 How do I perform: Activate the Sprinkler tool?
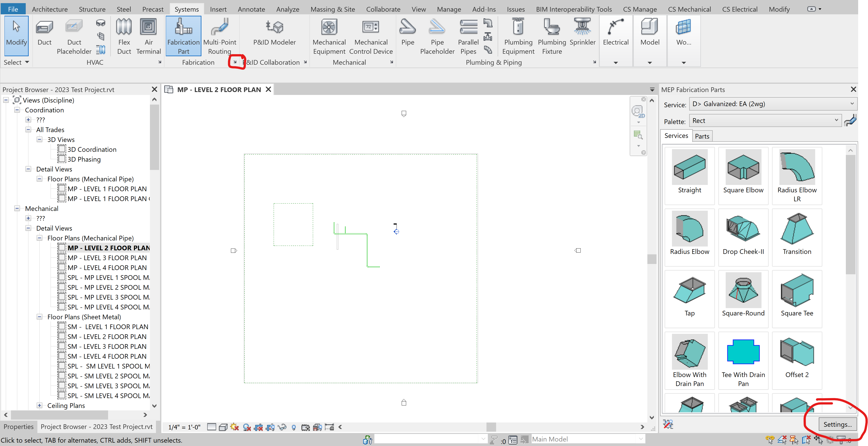point(583,34)
